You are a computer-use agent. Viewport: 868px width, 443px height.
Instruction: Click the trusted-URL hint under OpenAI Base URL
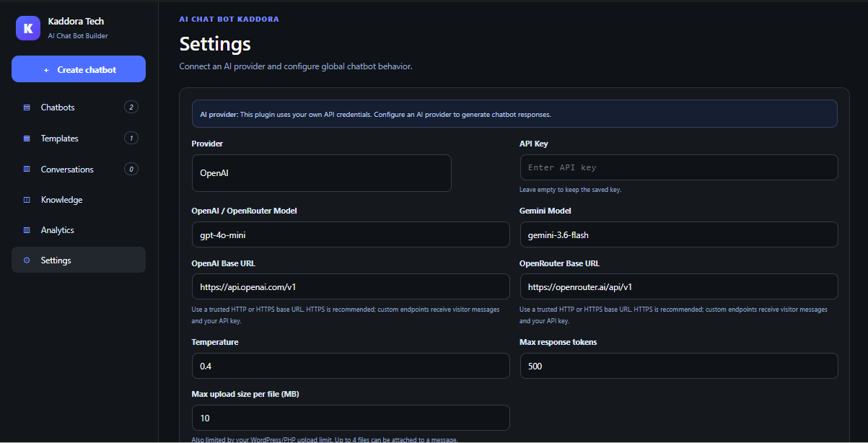(346, 315)
